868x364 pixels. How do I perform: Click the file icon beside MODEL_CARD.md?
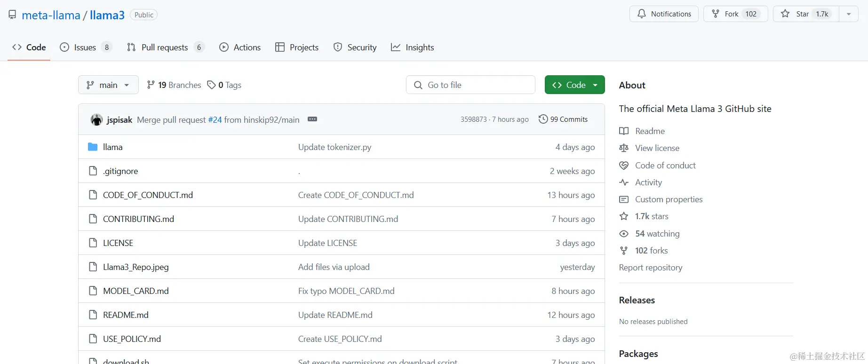(93, 291)
